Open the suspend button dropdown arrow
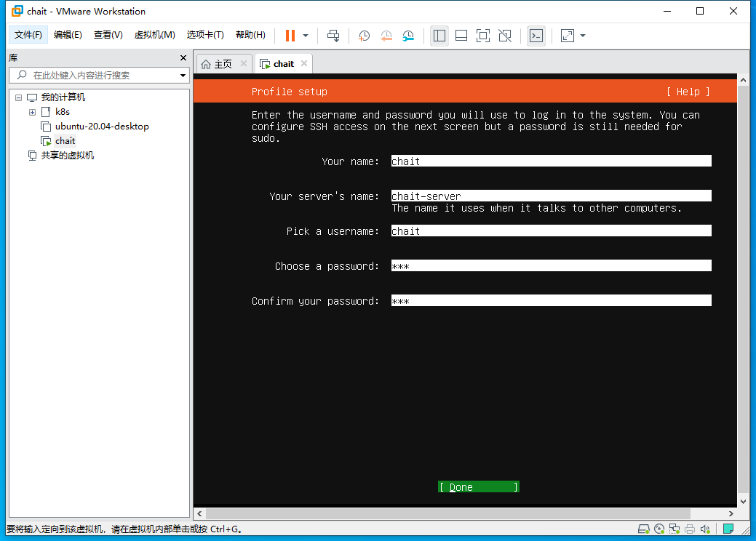This screenshot has height=541, width=756. click(304, 35)
